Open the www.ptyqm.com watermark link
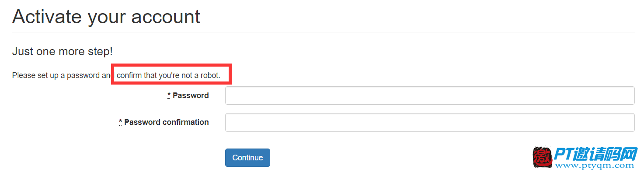This screenshot has height=177, width=644. [594, 166]
